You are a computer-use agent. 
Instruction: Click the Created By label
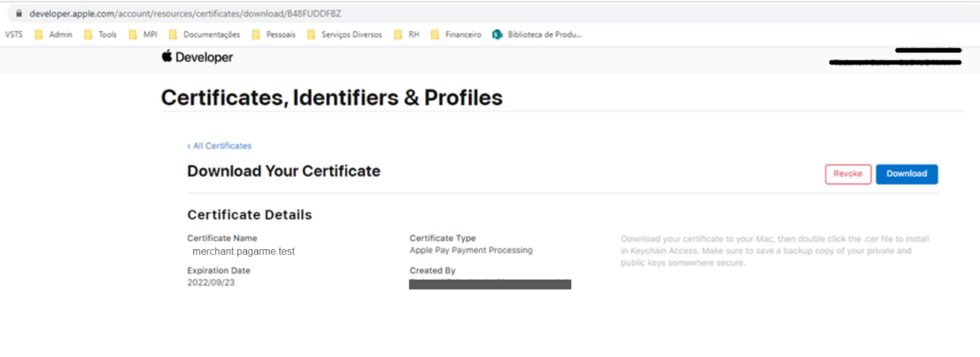(x=432, y=271)
